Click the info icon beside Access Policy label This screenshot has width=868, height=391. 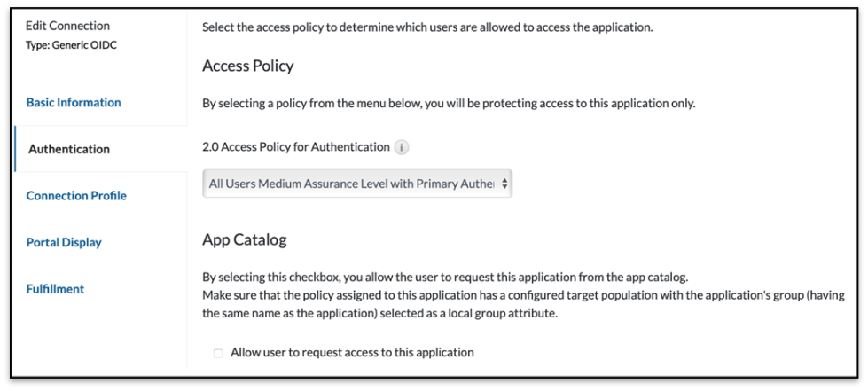pos(401,147)
